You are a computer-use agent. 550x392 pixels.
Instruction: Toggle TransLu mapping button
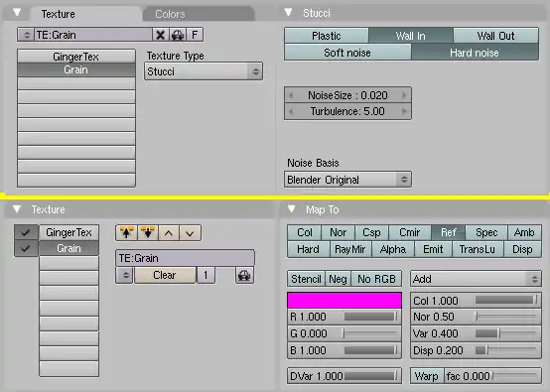point(478,249)
